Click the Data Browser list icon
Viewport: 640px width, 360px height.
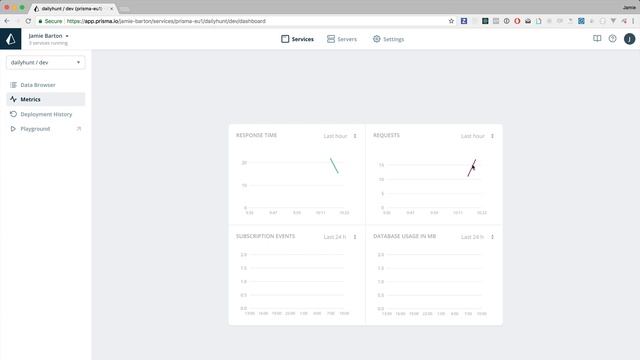[13, 85]
